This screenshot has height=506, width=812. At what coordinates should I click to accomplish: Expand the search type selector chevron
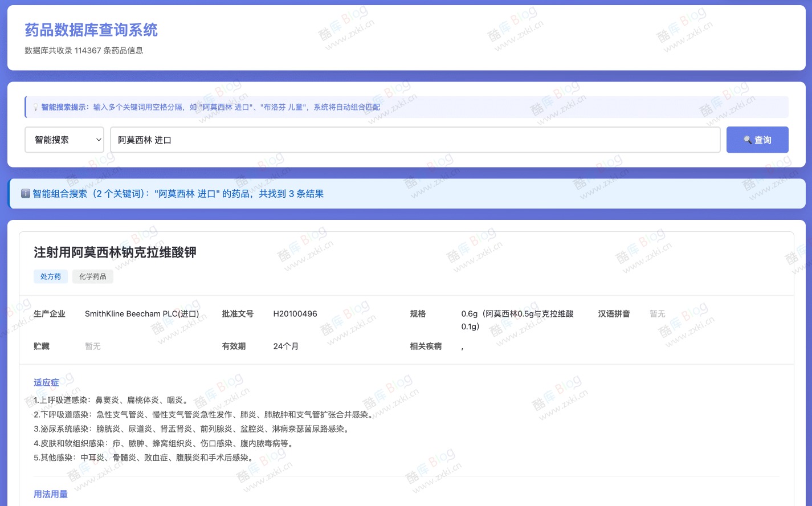[97, 140]
